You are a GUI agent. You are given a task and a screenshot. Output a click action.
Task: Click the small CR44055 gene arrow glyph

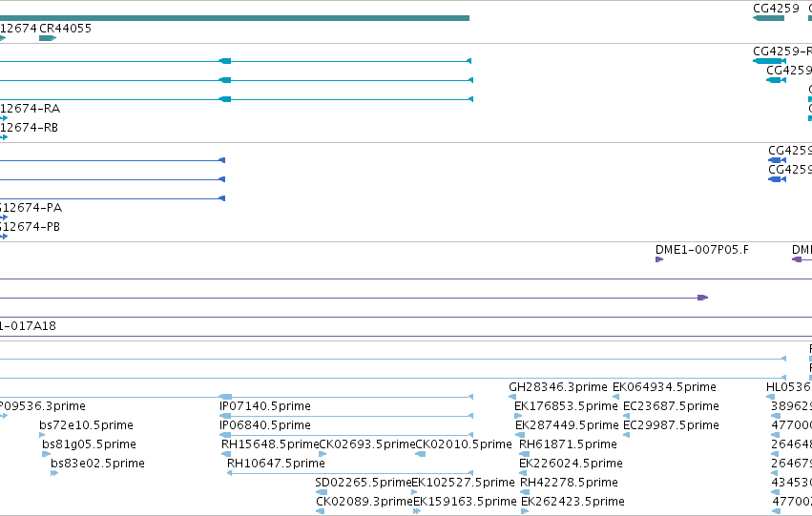point(48,38)
